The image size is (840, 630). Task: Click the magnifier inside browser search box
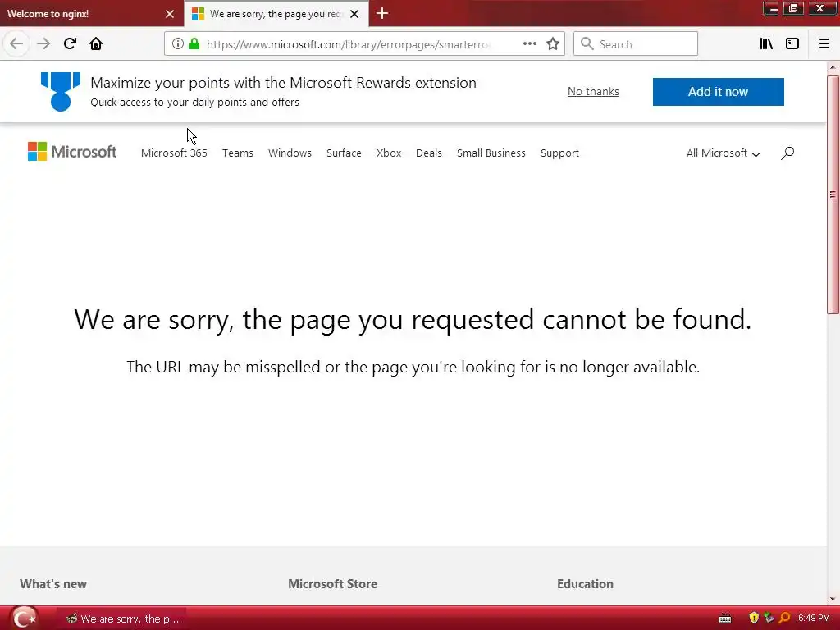click(587, 43)
